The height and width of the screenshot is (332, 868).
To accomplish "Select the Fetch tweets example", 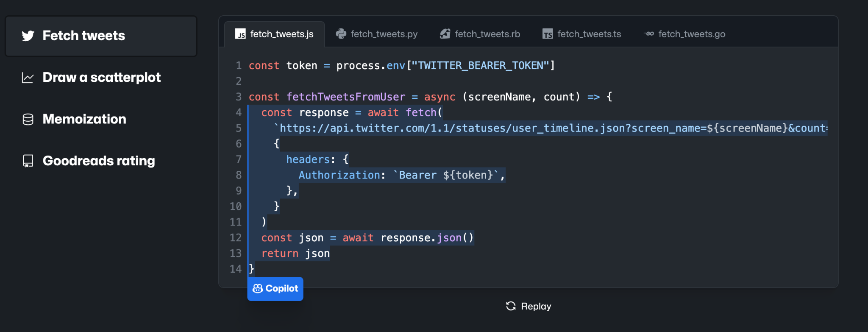I will pyautogui.click(x=84, y=36).
